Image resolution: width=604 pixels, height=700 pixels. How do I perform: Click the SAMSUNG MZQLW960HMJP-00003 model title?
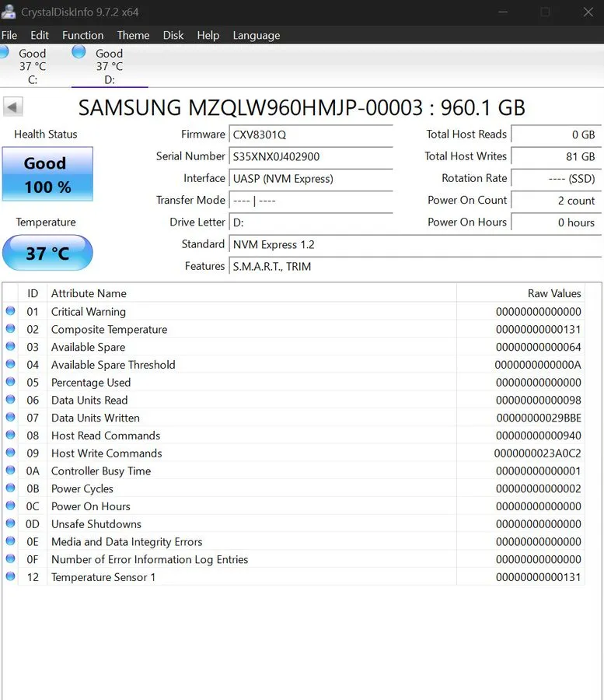pos(302,107)
